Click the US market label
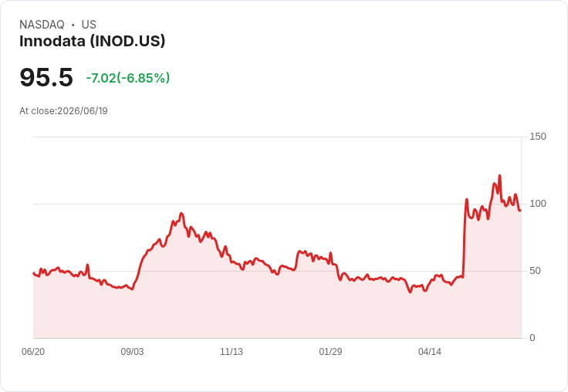568x392 pixels. coord(89,25)
